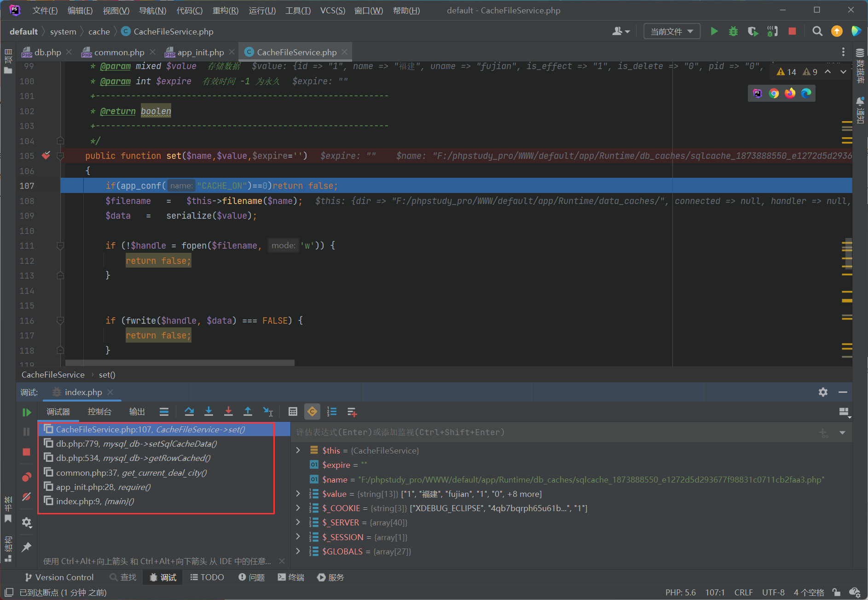Expand the $_SERVER variable node
The width and height of the screenshot is (868, 600).
298,522
